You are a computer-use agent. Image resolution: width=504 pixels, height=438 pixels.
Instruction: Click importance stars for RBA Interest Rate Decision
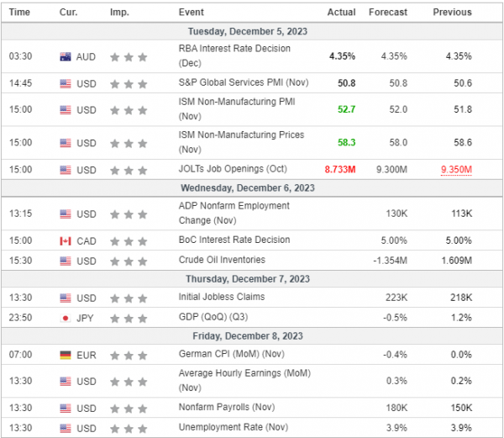click(129, 57)
